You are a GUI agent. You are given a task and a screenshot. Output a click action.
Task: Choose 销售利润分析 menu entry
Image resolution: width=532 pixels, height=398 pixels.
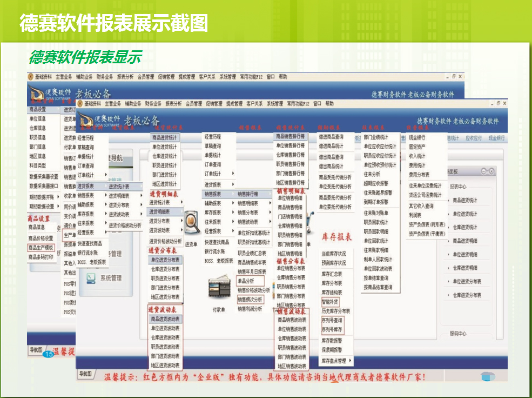click(x=250, y=309)
